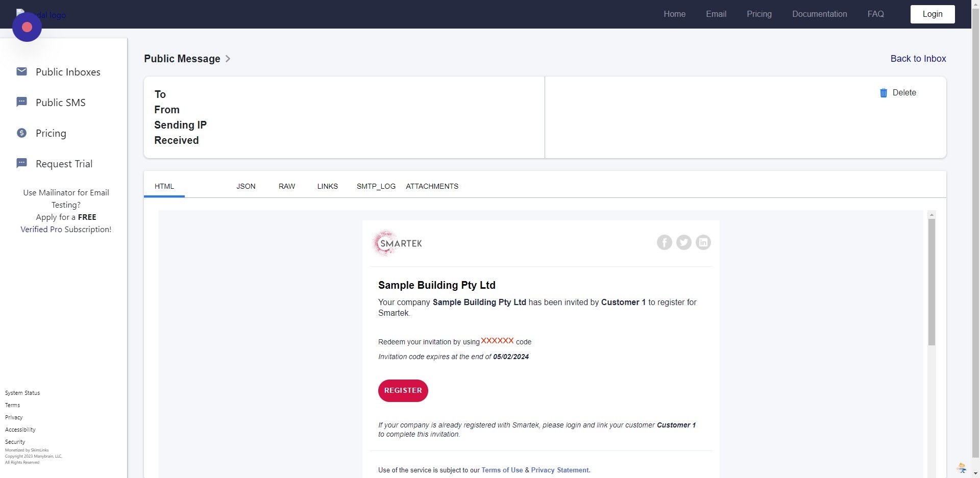Open FAQ in top navigation
This screenshot has height=478, width=980.
876,14
